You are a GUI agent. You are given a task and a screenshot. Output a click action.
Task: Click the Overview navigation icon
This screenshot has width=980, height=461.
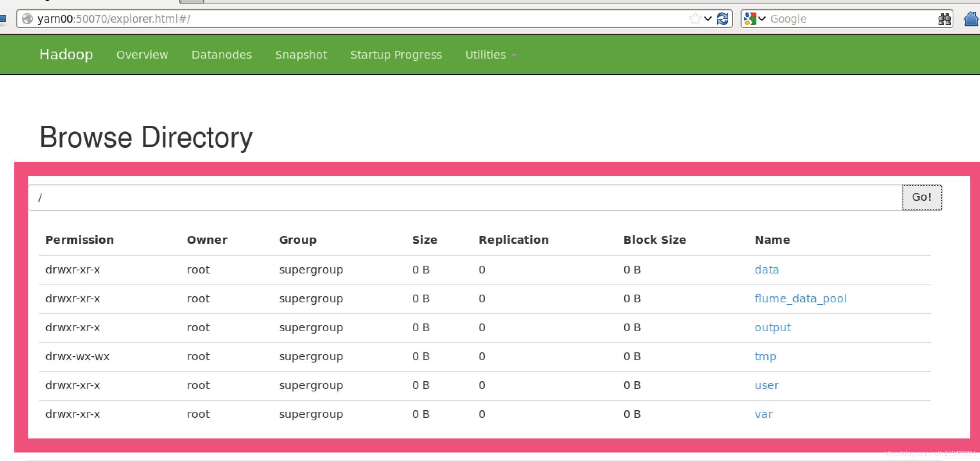[x=141, y=55]
